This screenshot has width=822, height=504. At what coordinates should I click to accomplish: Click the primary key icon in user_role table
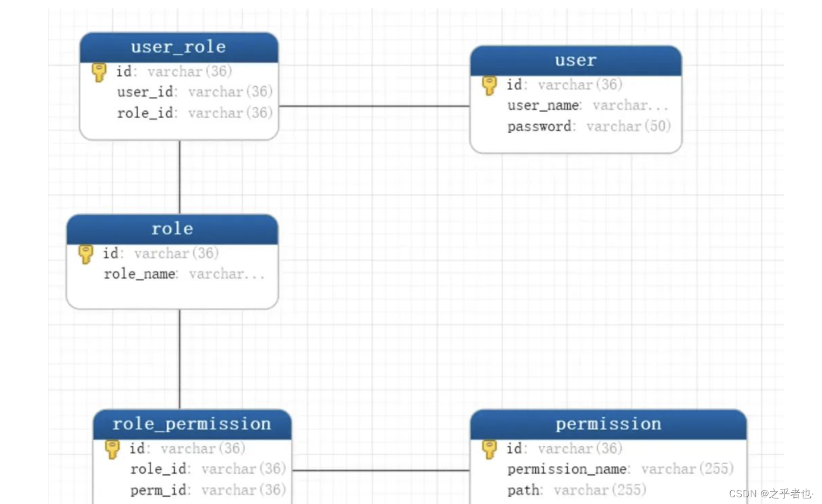pyautogui.click(x=99, y=71)
